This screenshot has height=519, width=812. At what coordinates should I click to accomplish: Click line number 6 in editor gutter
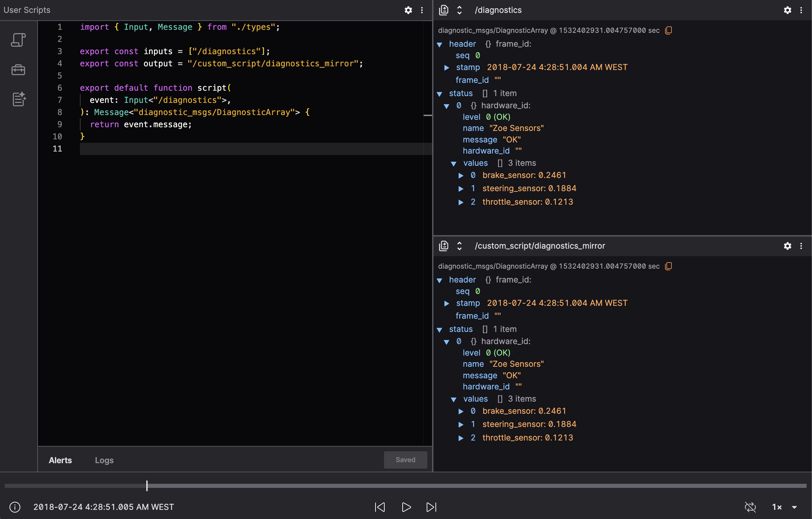(60, 88)
